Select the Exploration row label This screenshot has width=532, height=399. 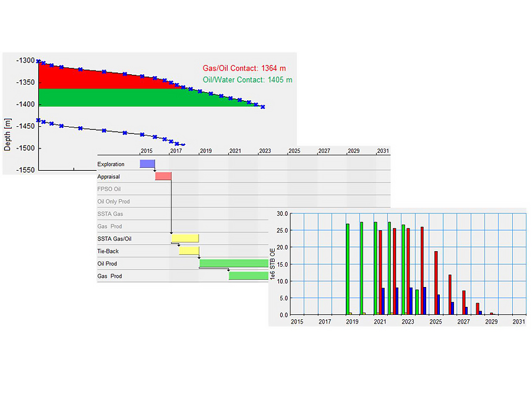pyautogui.click(x=110, y=164)
